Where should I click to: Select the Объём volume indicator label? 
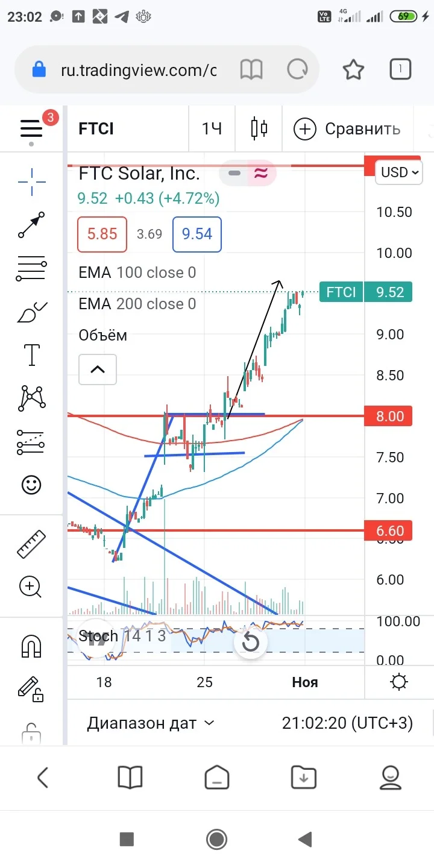(x=103, y=335)
